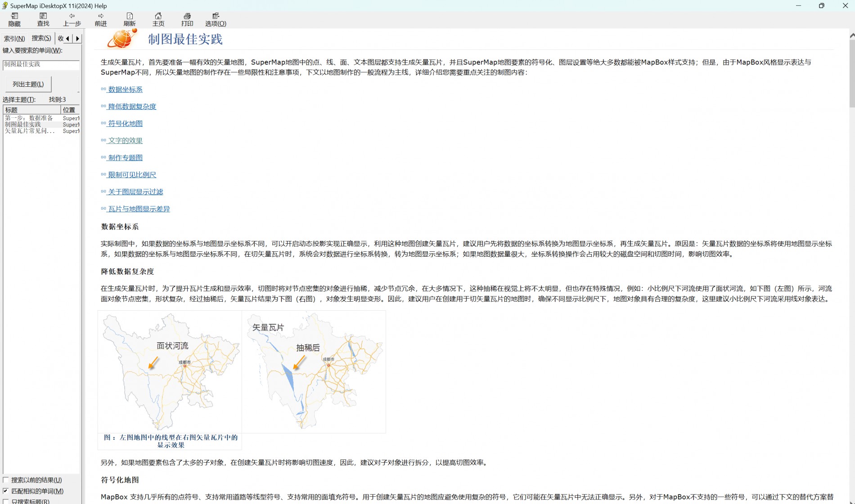855x504 pixels.
Task: Go back with the 上一步 toolbar icon
Action: [72, 19]
